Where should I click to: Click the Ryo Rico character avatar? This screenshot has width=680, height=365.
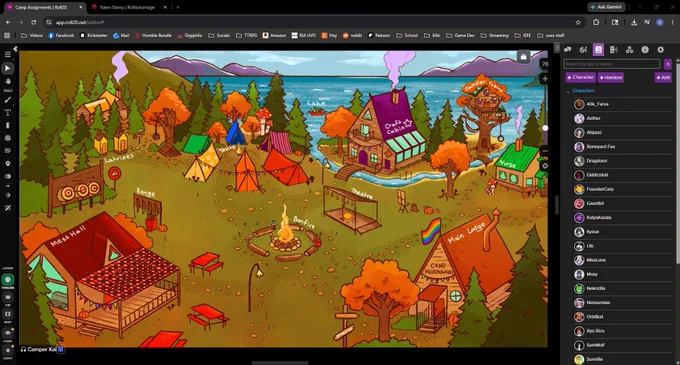pyautogui.click(x=579, y=331)
